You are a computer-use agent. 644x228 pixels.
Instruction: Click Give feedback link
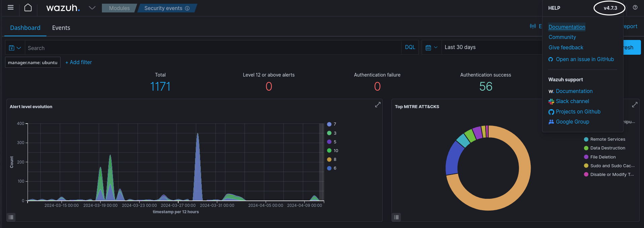(566, 48)
